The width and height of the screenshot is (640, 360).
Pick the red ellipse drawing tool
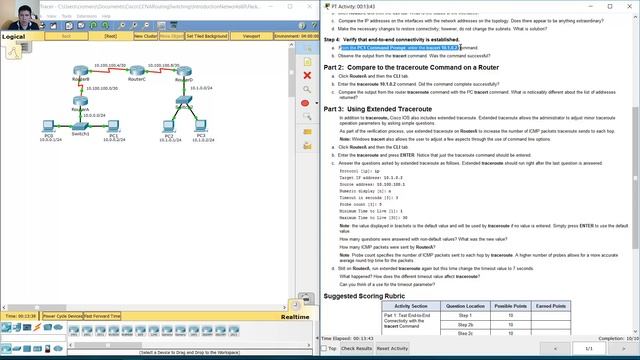[305, 103]
